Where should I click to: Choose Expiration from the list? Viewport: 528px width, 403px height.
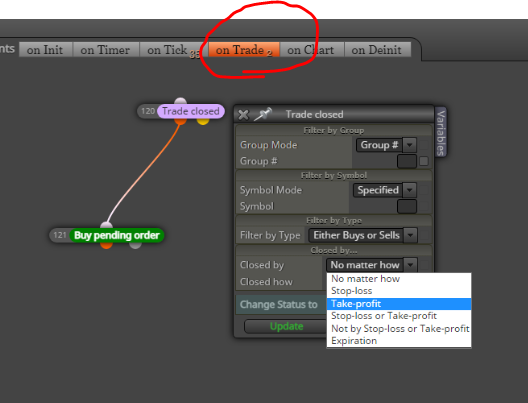coord(399,341)
